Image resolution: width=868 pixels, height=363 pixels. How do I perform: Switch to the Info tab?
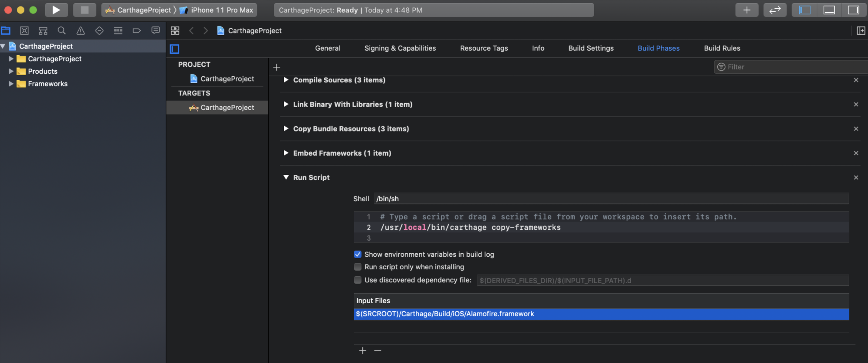tap(538, 48)
